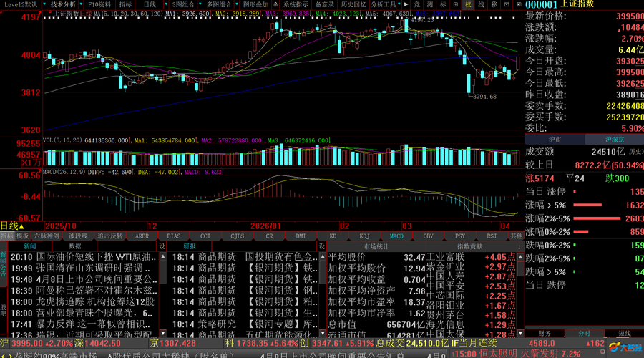Switch indicator to DMI
Image resolution: width=644 pixels, height=358 pixels.
[301, 236]
